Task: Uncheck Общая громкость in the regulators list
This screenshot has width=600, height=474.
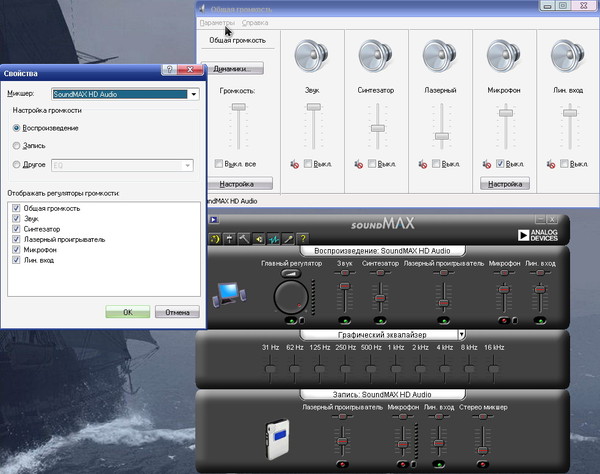Action: [16, 208]
